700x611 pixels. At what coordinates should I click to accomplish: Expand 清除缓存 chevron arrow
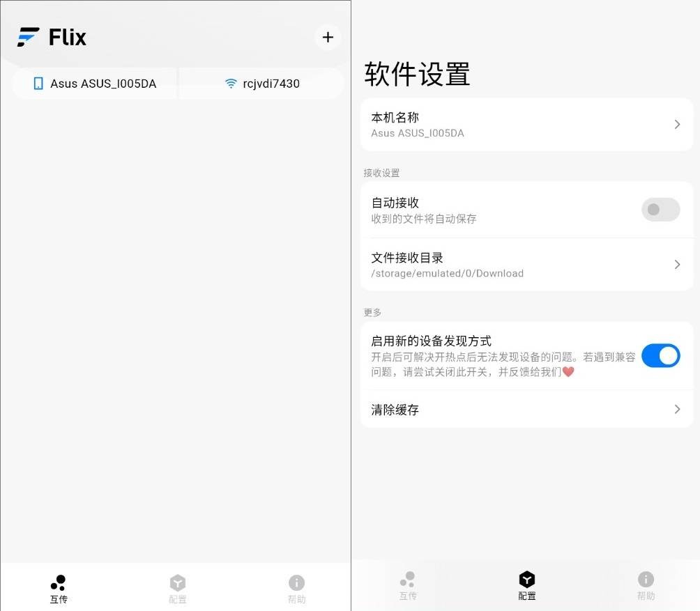(677, 410)
